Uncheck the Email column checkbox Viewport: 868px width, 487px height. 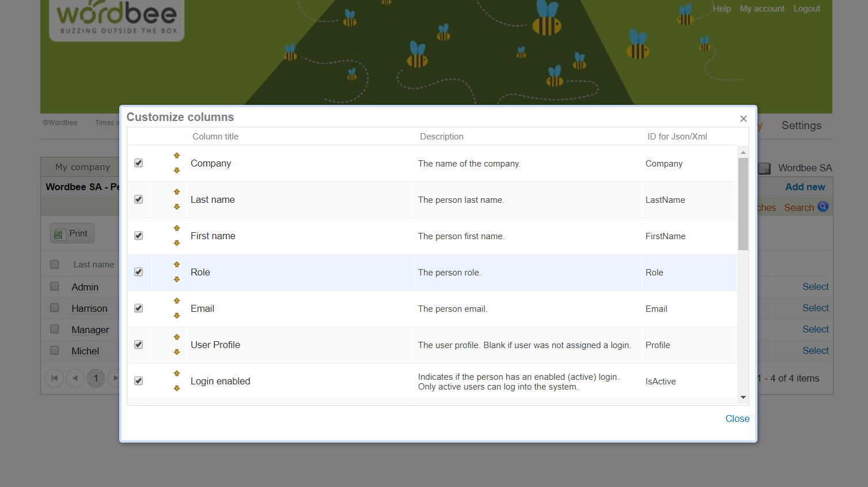point(139,308)
